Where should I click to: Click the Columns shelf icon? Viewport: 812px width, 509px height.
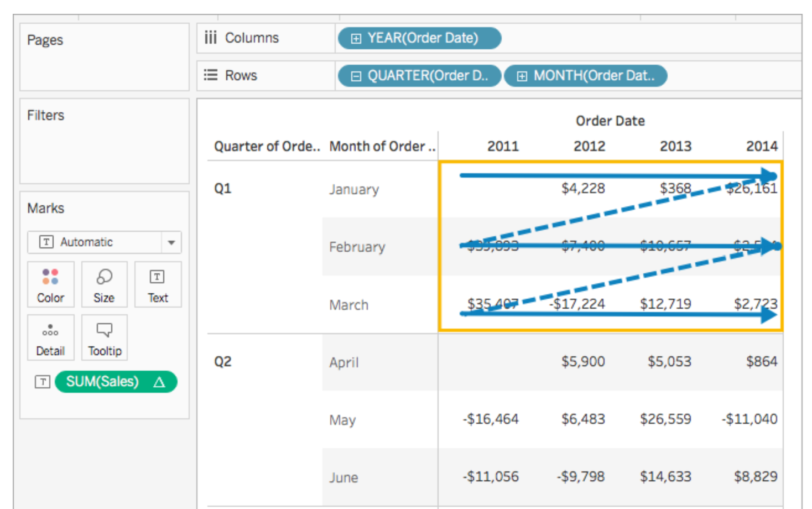(210, 38)
